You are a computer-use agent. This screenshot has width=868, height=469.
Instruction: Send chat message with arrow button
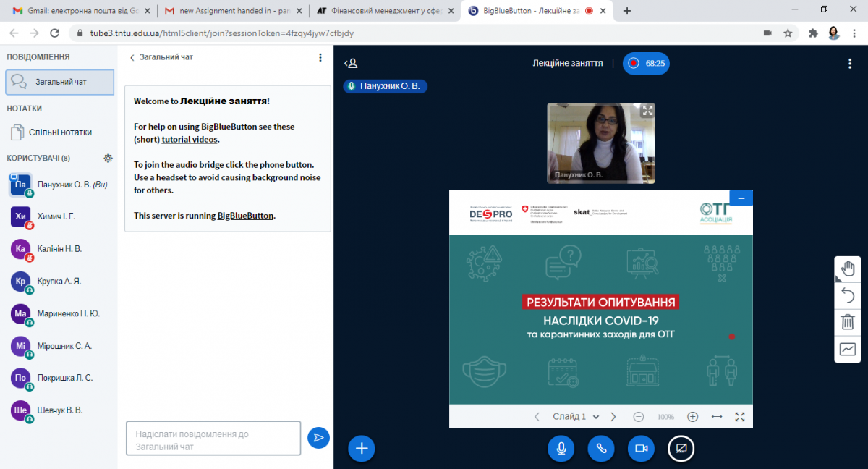318,438
